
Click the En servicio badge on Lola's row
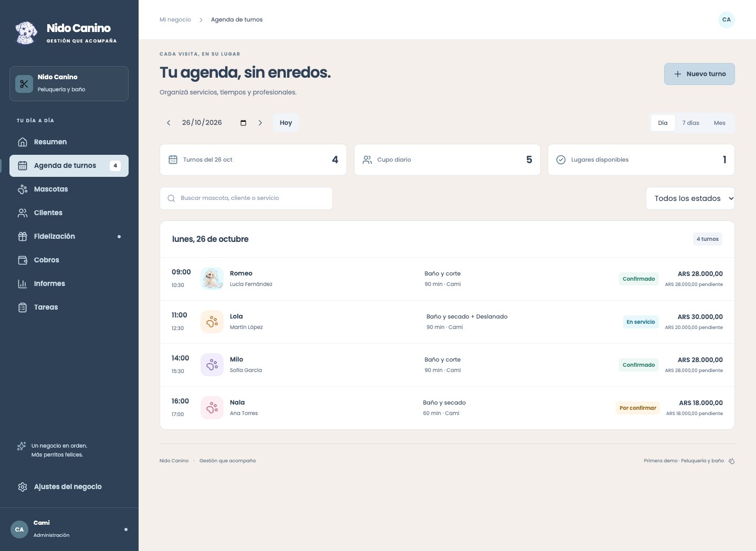tap(640, 322)
